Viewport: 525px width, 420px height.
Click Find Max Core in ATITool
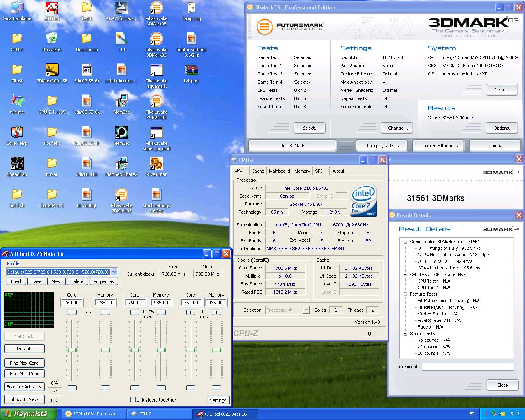click(24, 363)
